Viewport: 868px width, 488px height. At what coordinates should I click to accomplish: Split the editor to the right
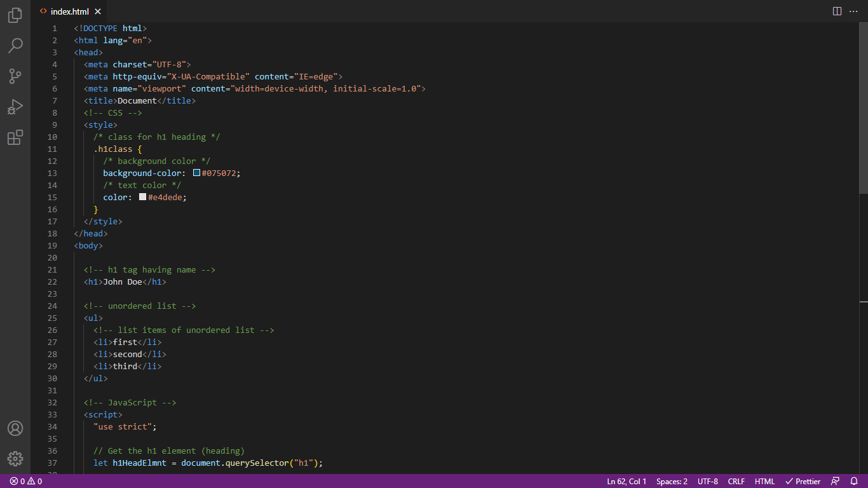point(837,11)
